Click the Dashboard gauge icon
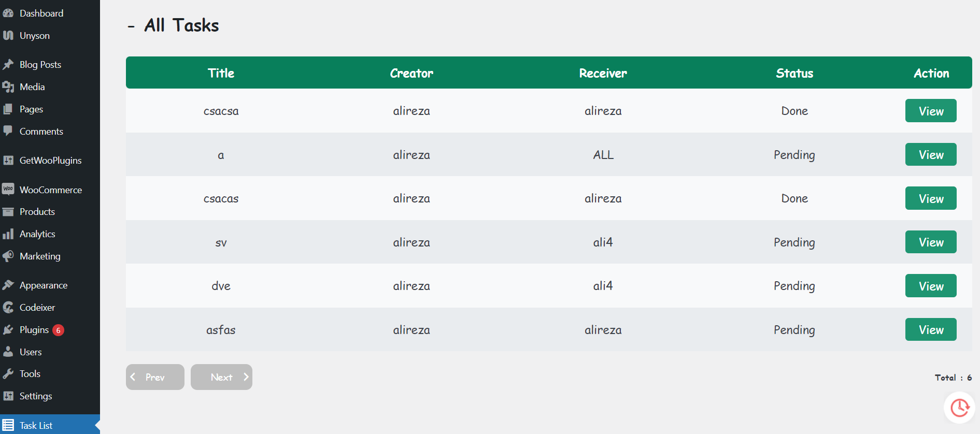The image size is (980, 434). click(8, 13)
